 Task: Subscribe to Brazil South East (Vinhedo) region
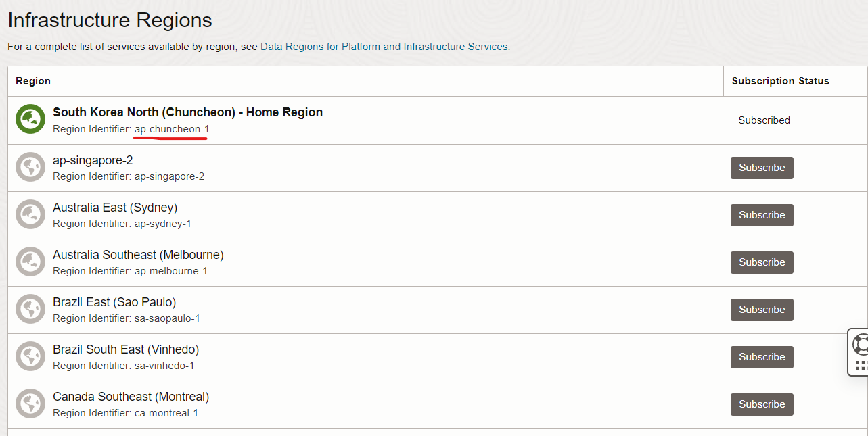(762, 357)
